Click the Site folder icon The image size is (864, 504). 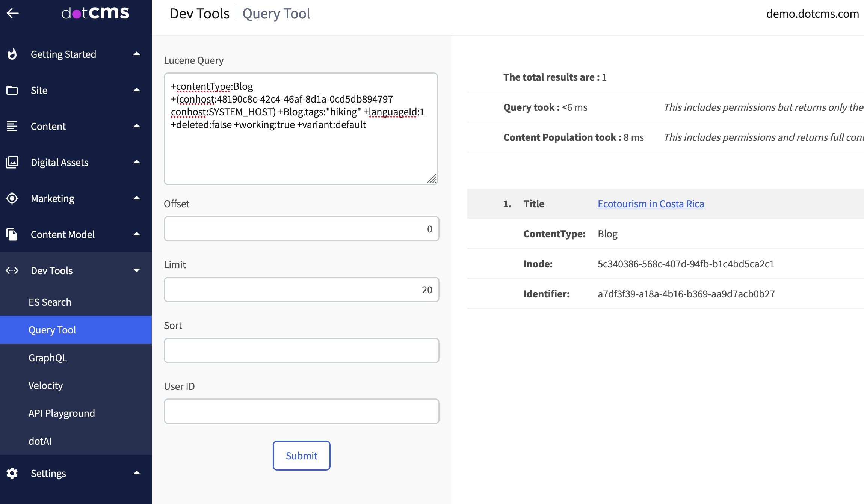(x=12, y=90)
